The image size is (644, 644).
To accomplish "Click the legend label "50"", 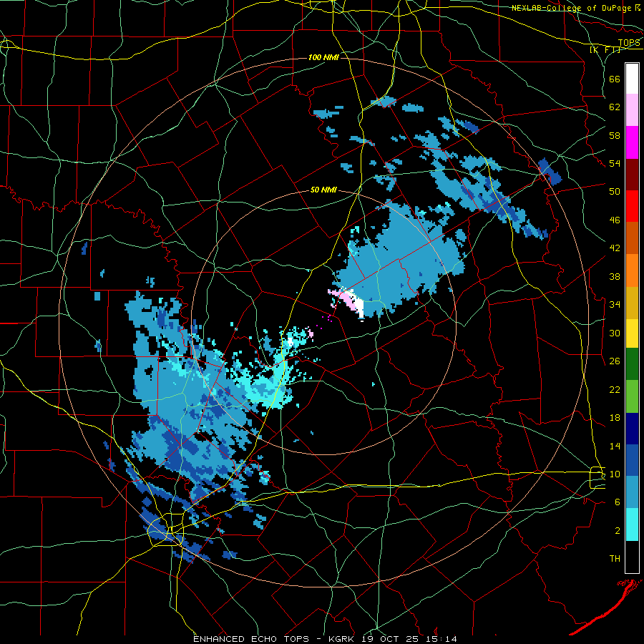I will tap(615, 192).
